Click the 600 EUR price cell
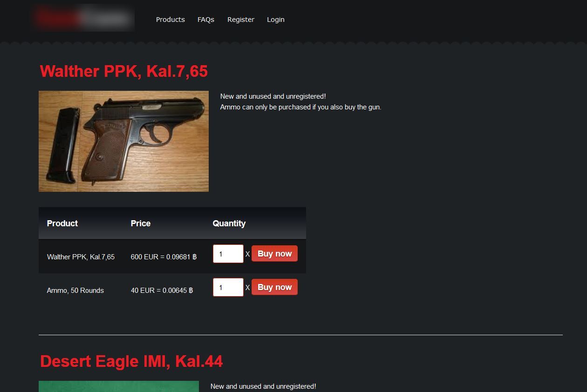The width and height of the screenshot is (587, 392). [x=164, y=257]
